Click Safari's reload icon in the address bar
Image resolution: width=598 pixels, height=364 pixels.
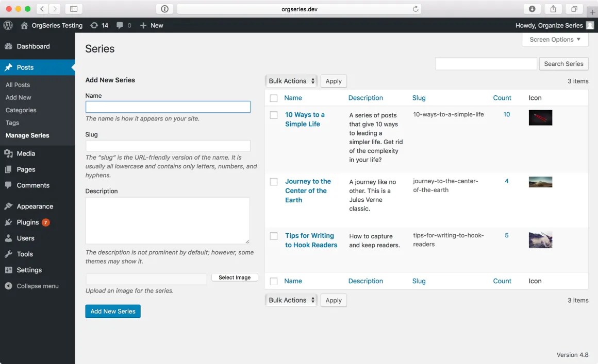pos(416,8)
